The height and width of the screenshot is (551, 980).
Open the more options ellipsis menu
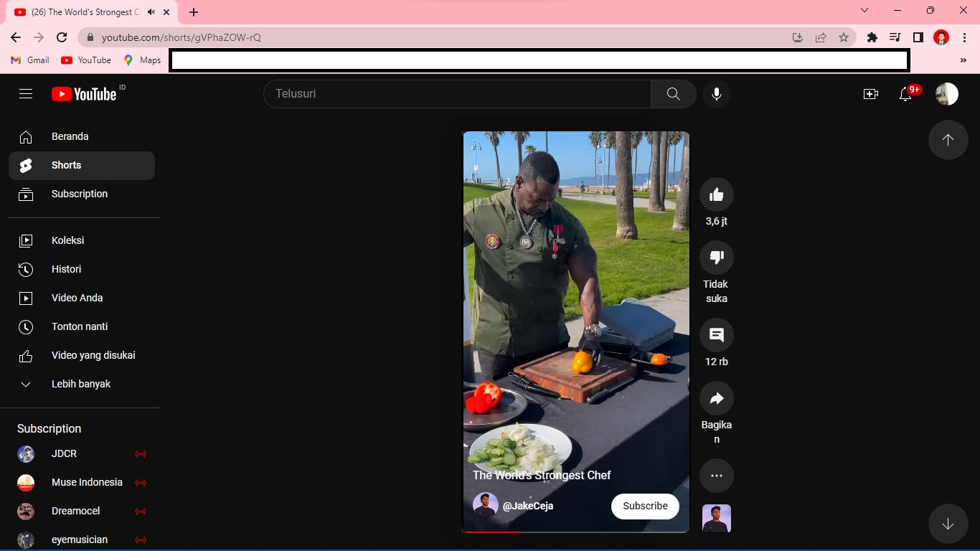click(x=716, y=475)
